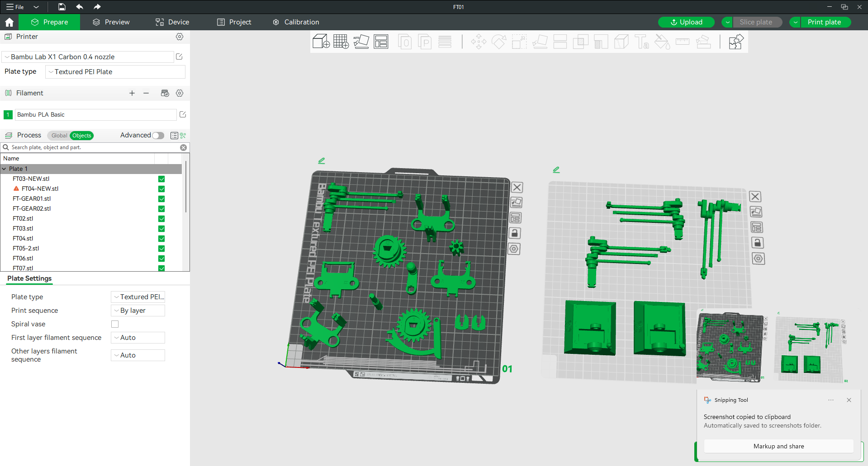
Task: Open the Assembly view puzzle icon
Action: coord(736,42)
